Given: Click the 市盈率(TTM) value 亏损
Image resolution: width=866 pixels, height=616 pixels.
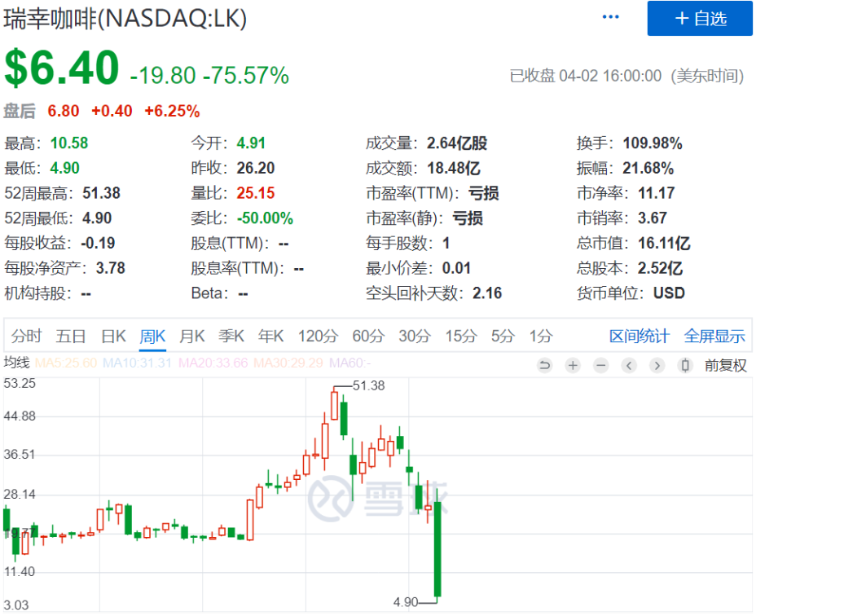Looking at the screenshot, I should click(484, 193).
